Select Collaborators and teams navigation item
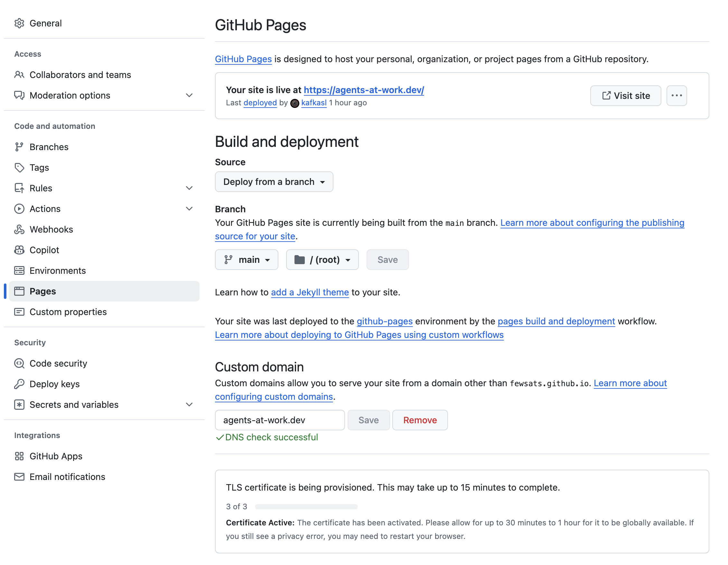The image size is (728, 565). pos(80,75)
